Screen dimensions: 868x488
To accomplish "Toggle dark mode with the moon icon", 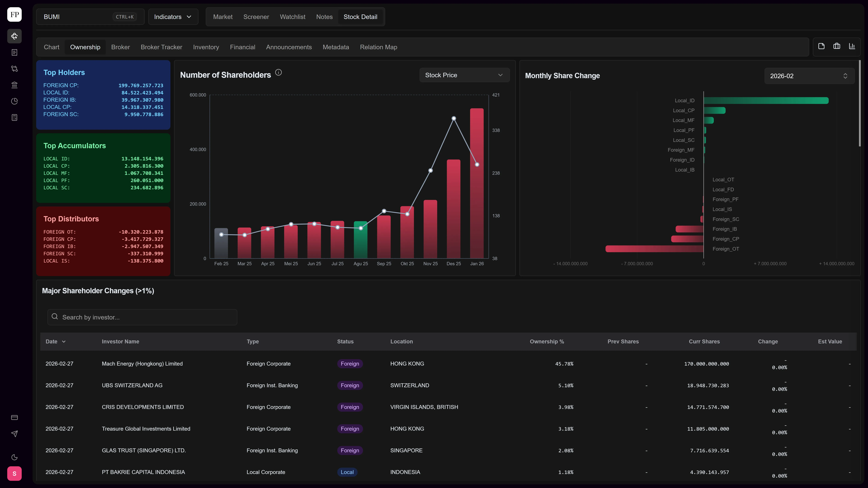I will 14,457.
